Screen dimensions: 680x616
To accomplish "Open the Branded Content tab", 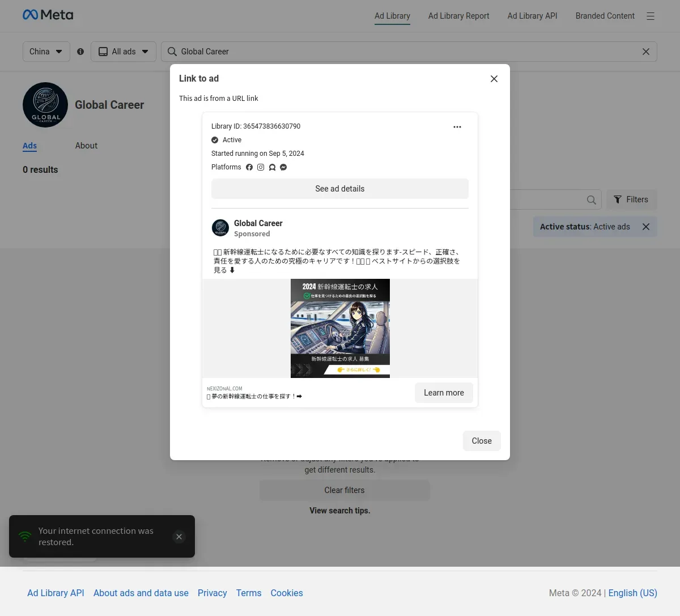I will (x=605, y=16).
